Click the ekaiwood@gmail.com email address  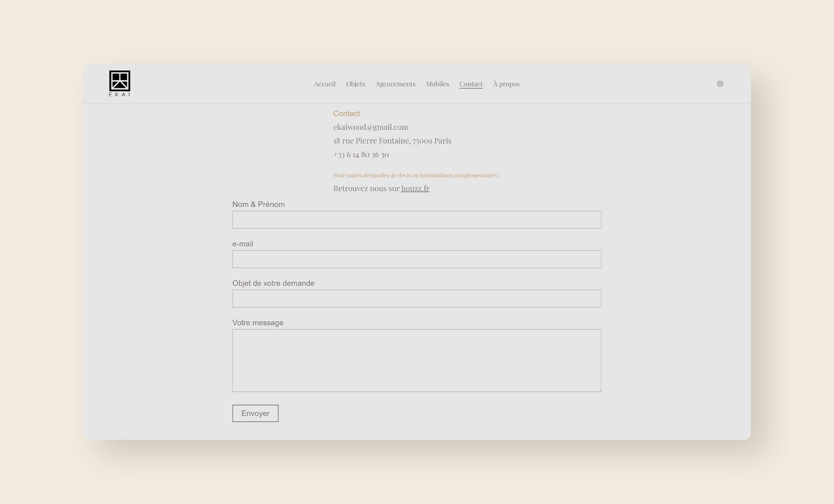[x=371, y=127]
